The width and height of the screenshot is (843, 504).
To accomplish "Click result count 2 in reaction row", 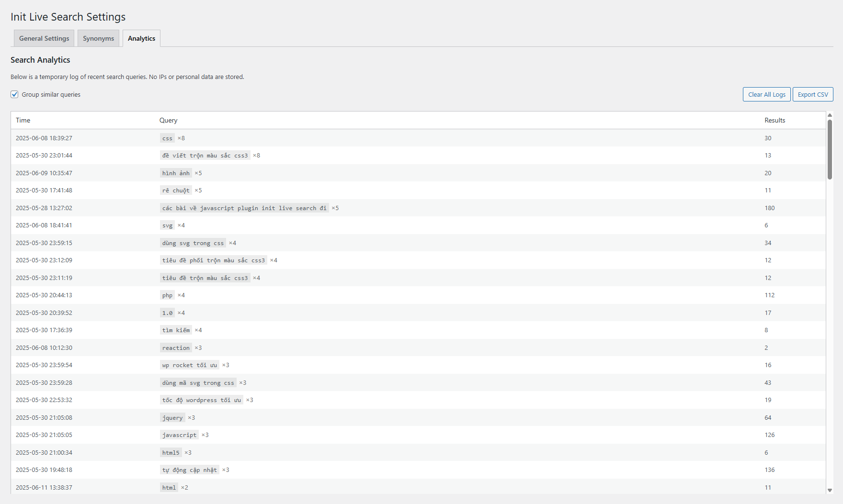I will click(766, 348).
